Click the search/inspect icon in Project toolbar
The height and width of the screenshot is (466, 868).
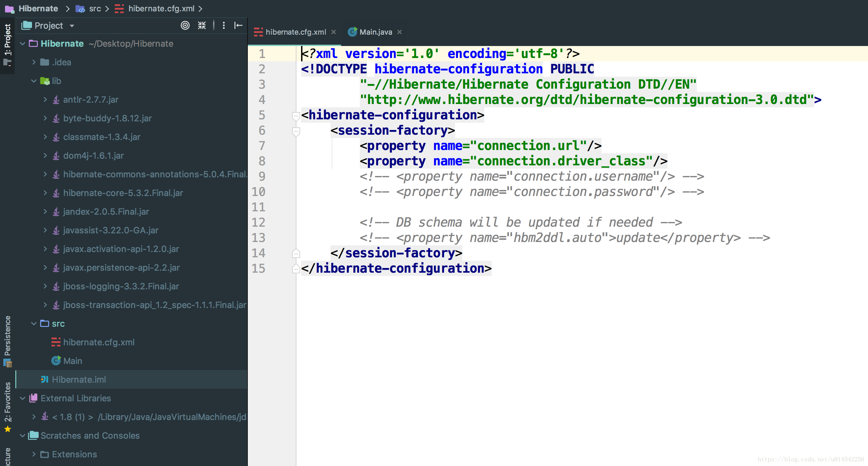184,25
